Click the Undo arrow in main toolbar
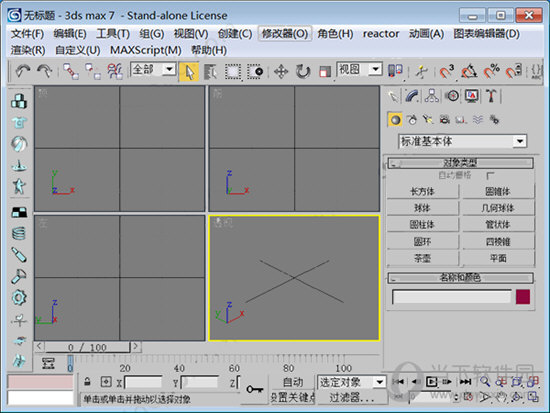Viewport: 550px width, 413px height. [22, 71]
